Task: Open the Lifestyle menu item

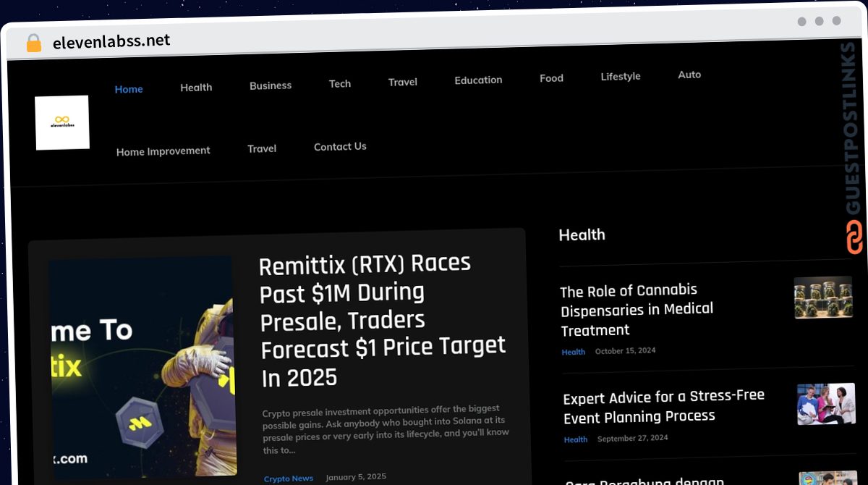Action: pos(621,76)
